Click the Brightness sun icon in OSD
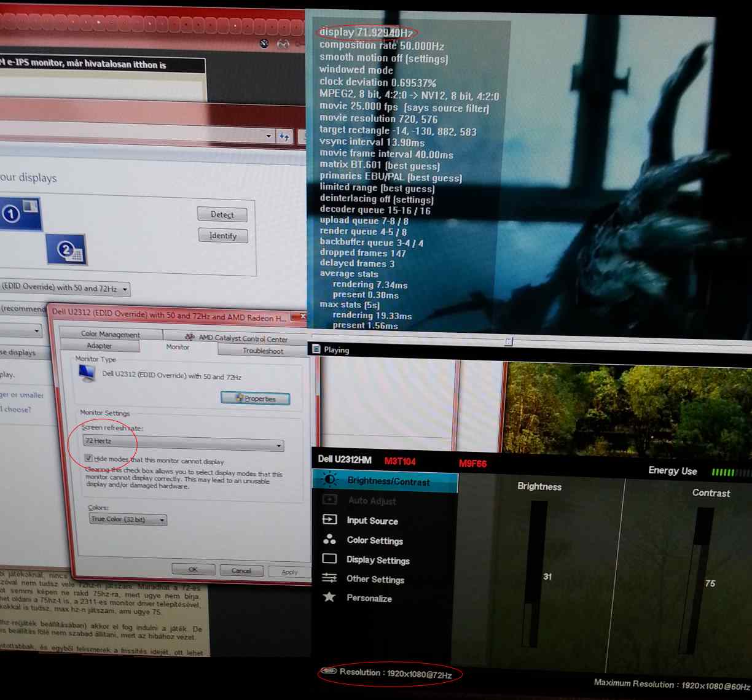The width and height of the screenshot is (752, 700). click(330, 480)
